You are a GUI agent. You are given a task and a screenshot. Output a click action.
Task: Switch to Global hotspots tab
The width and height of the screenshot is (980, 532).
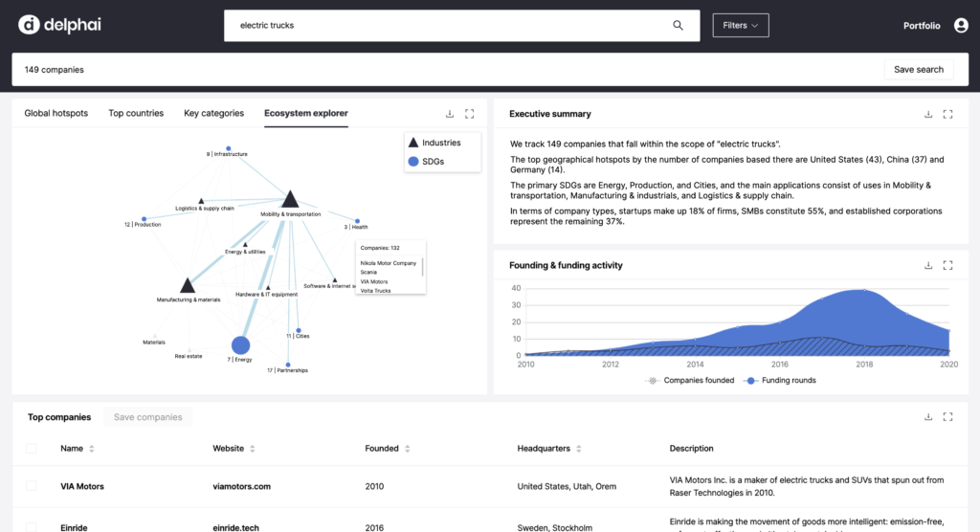(56, 113)
